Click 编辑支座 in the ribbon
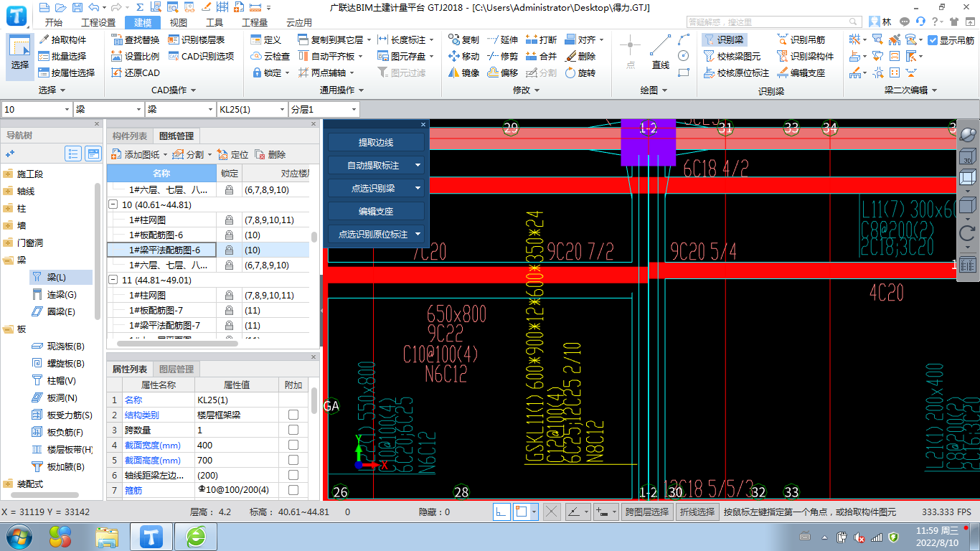This screenshot has width=980, height=551. (x=801, y=72)
